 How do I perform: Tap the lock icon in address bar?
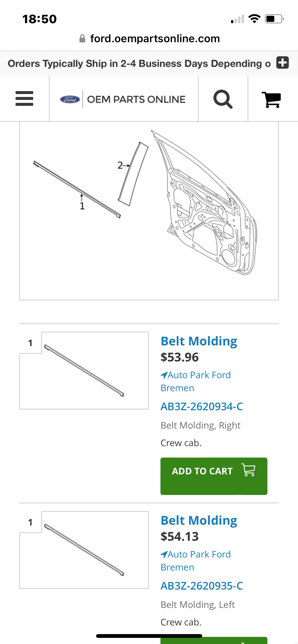[x=82, y=39]
